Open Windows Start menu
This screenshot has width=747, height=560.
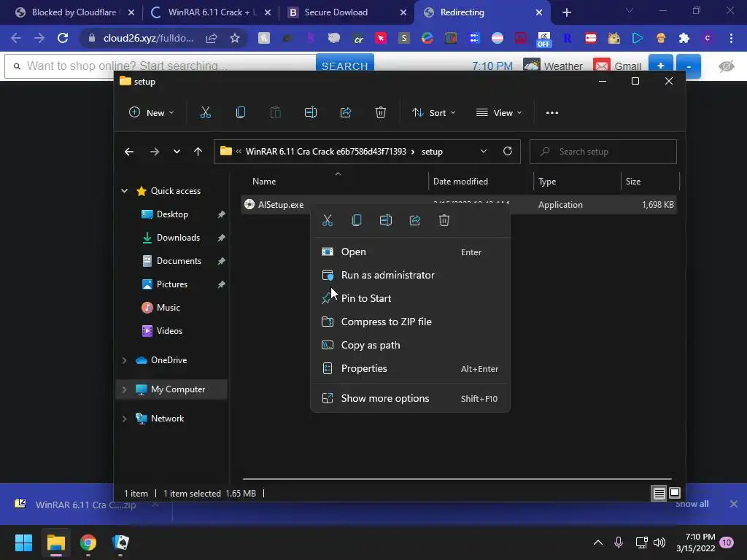click(x=23, y=542)
